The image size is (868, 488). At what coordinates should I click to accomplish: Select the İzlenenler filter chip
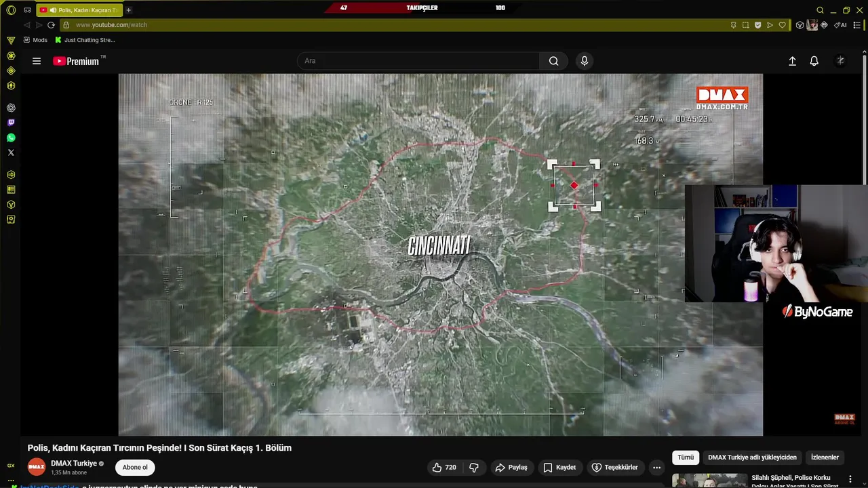click(x=825, y=457)
